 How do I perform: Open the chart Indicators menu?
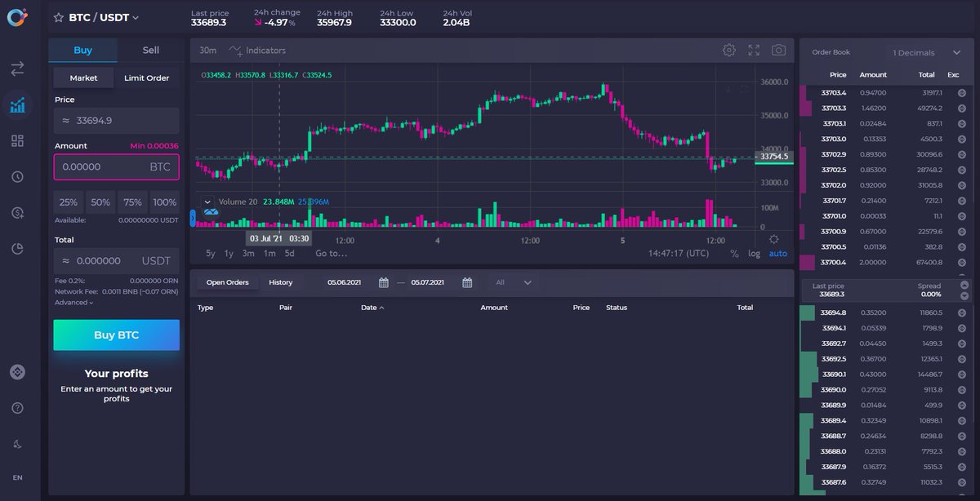point(258,51)
